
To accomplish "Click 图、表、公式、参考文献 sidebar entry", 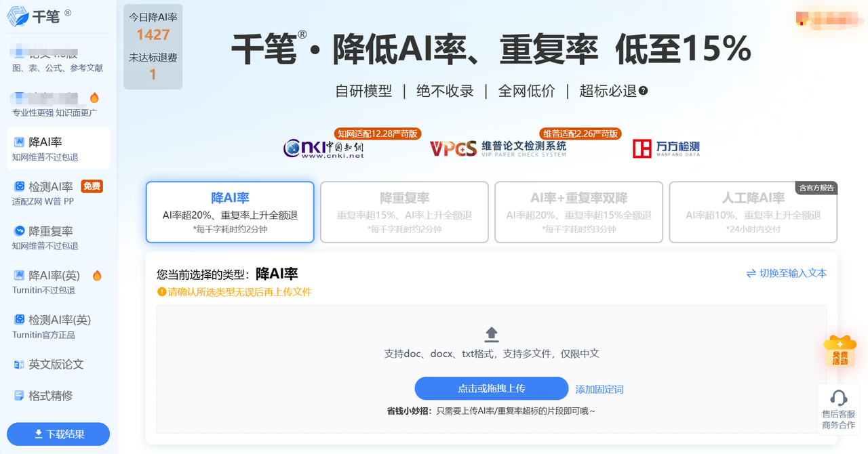I will click(58, 68).
